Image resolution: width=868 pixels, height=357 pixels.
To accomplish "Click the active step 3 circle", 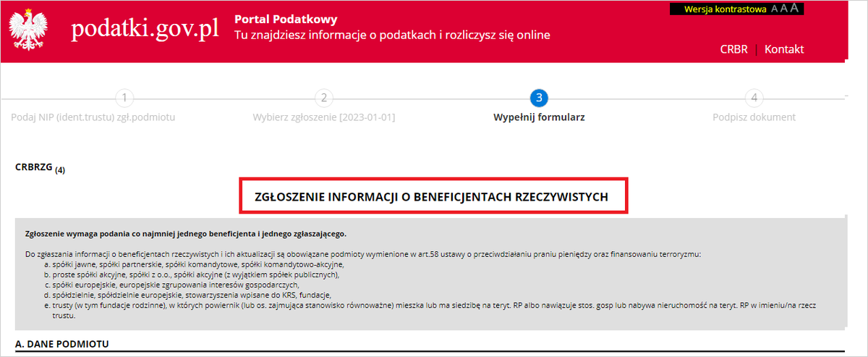I will [538, 98].
